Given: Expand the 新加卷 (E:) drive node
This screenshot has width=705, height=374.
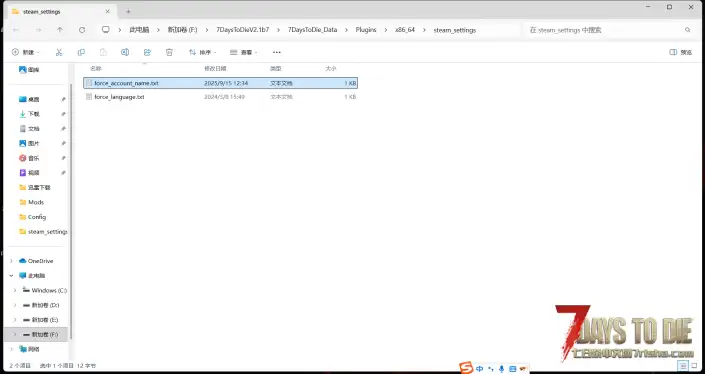Looking at the screenshot, I should [15, 320].
